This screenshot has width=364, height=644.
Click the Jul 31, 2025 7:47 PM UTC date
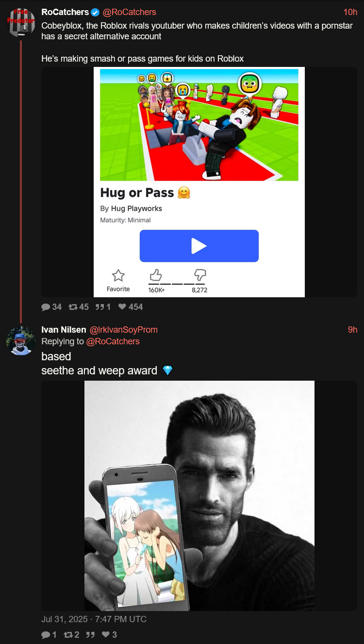coord(94,619)
